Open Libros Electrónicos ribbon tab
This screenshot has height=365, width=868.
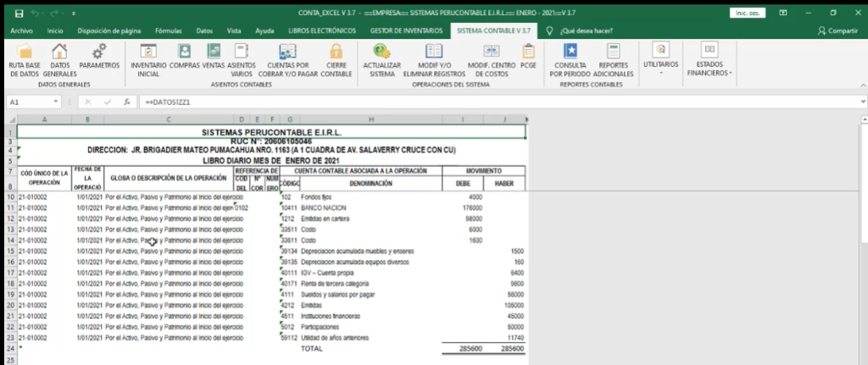tap(322, 31)
